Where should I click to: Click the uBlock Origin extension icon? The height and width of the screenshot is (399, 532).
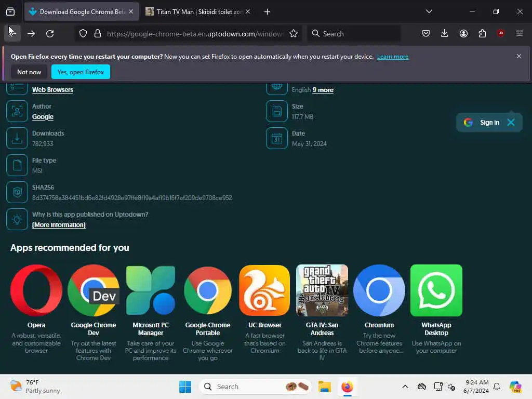tap(500, 33)
